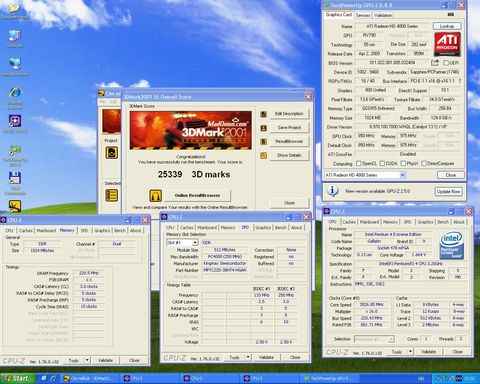Click the Show Details icon in 3DMark

click(x=263, y=155)
